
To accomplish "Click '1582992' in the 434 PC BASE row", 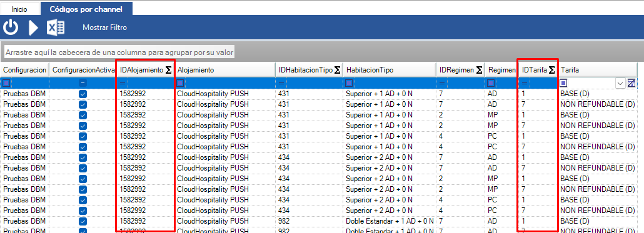I will click(133, 200).
